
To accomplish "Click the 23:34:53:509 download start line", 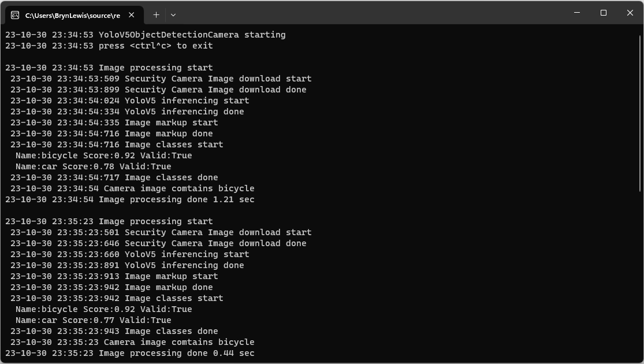I will tap(161, 79).
